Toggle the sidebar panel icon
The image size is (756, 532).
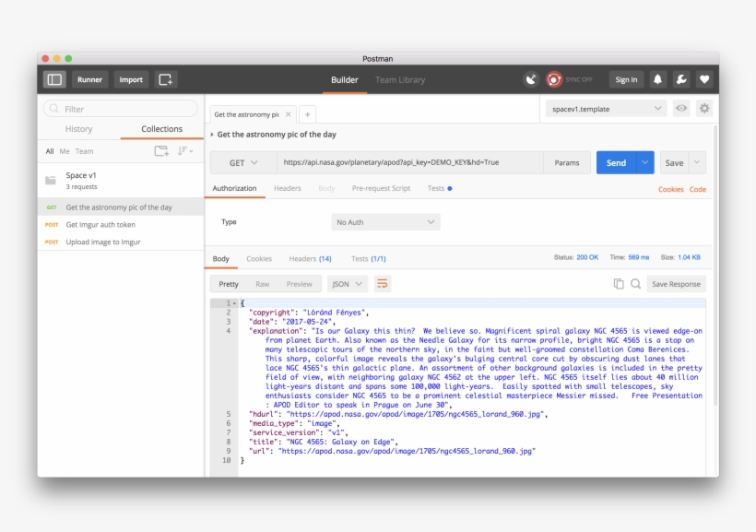coord(54,79)
